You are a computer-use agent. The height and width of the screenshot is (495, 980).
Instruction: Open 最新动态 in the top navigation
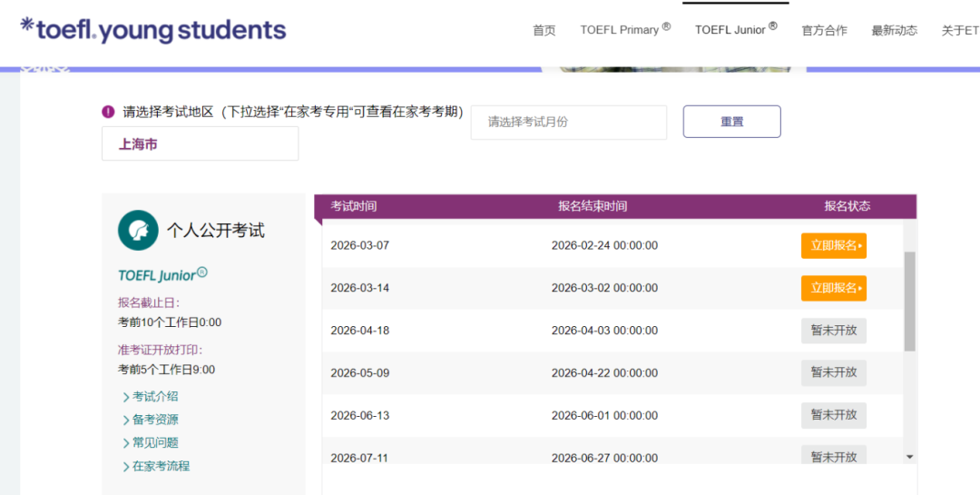point(895,30)
